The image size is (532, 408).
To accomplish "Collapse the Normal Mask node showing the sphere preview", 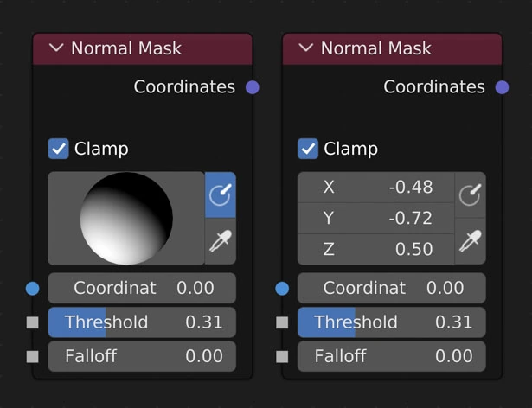I will (57, 48).
